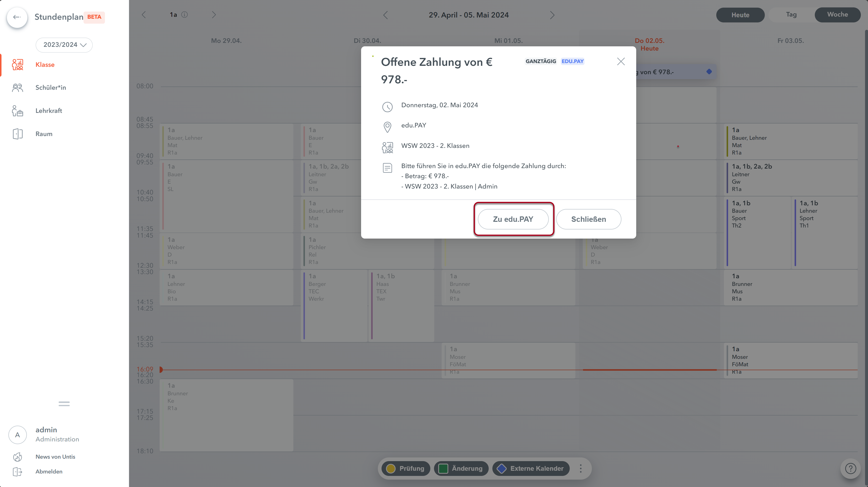
Task: Select Lehrkraft in the sidebar
Action: click(49, 111)
